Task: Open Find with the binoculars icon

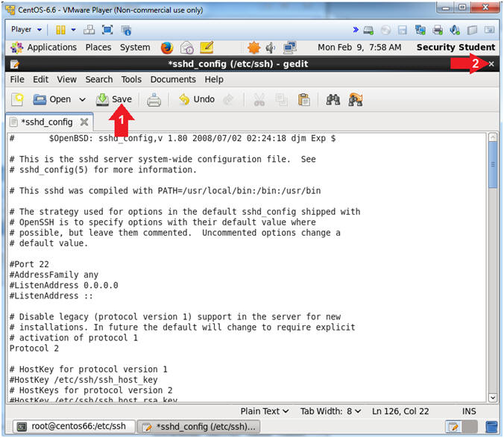Action: (333, 100)
